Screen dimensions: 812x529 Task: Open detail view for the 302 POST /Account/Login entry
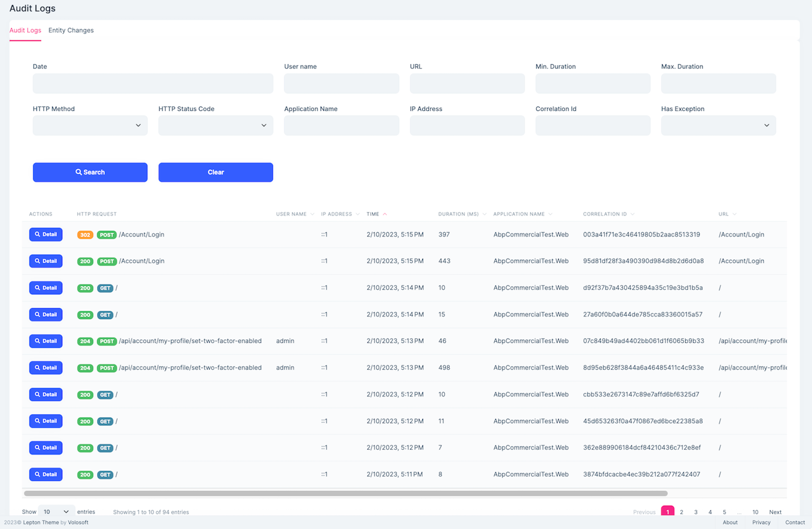(x=45, y=234)
